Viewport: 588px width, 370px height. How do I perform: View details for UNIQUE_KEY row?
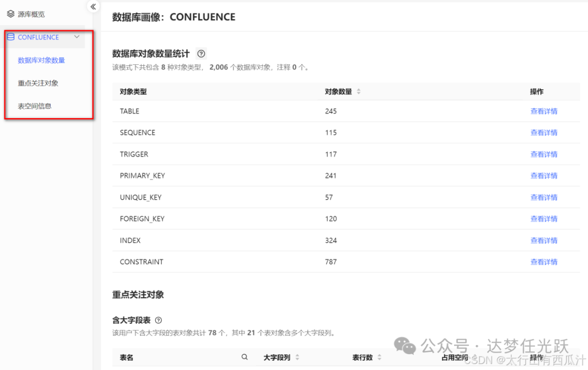tap(544, 197)
